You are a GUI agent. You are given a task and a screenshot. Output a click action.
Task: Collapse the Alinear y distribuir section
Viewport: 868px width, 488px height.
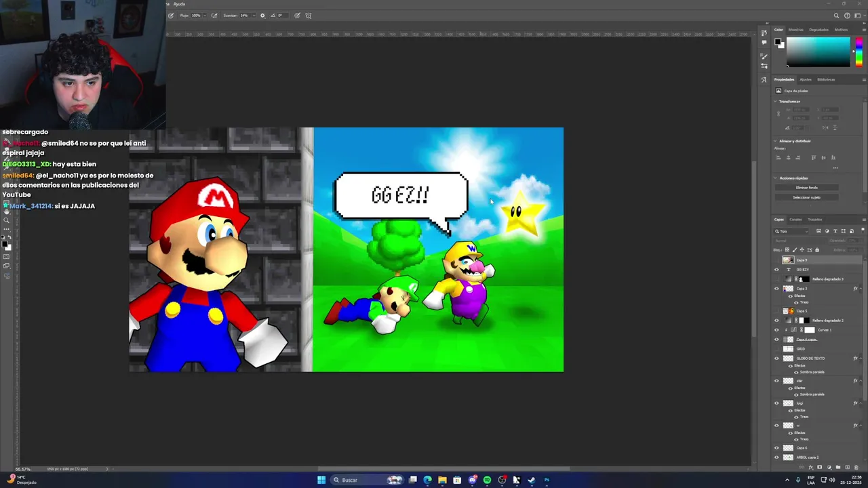click(x=776, y=141)
